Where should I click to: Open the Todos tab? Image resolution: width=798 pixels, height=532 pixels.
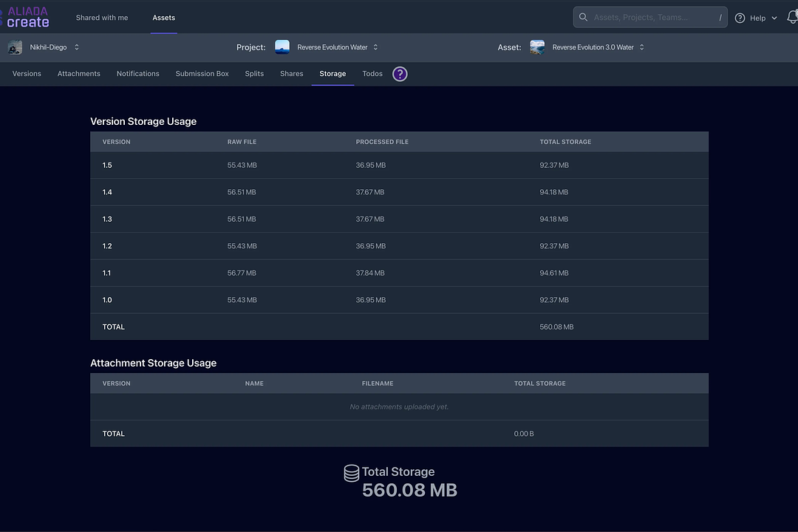[x=372, y=74]
